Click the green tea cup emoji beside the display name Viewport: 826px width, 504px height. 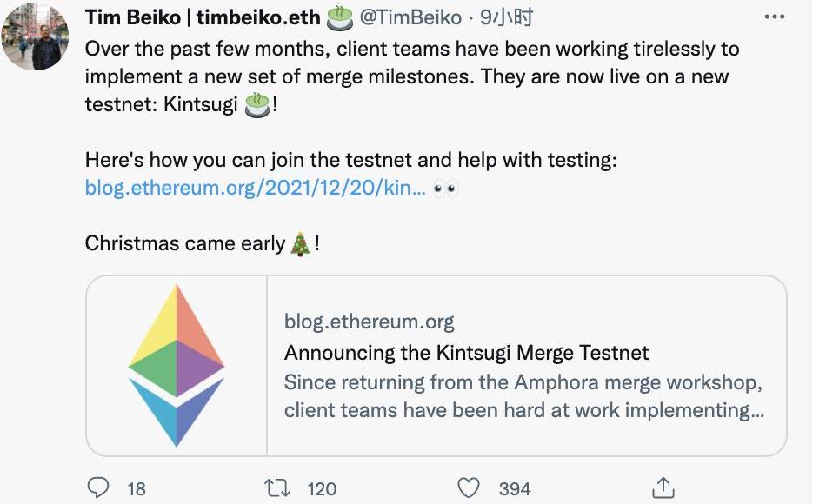tap(339, 17)
